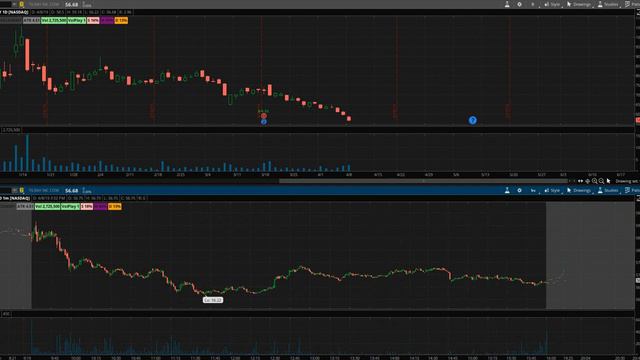The width and height of the screenshot is (640, 360).
Task: Click the symbol input field on lower chart
Action: [6, 190]
